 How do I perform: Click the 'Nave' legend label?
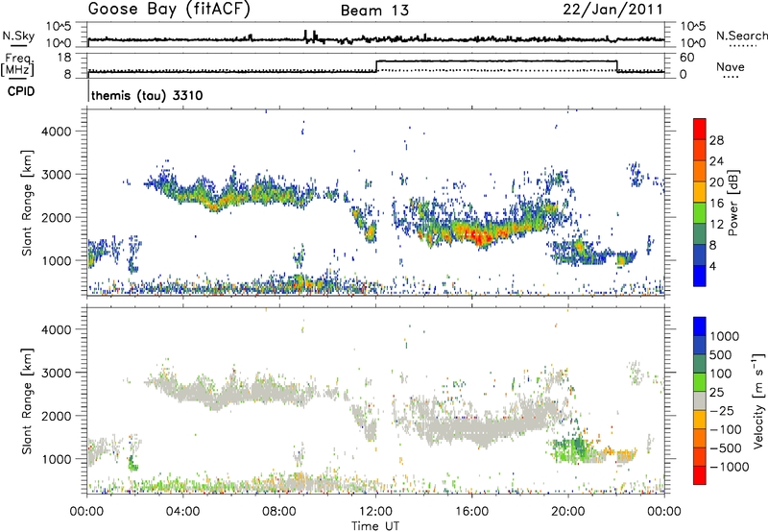click(731, 67)
